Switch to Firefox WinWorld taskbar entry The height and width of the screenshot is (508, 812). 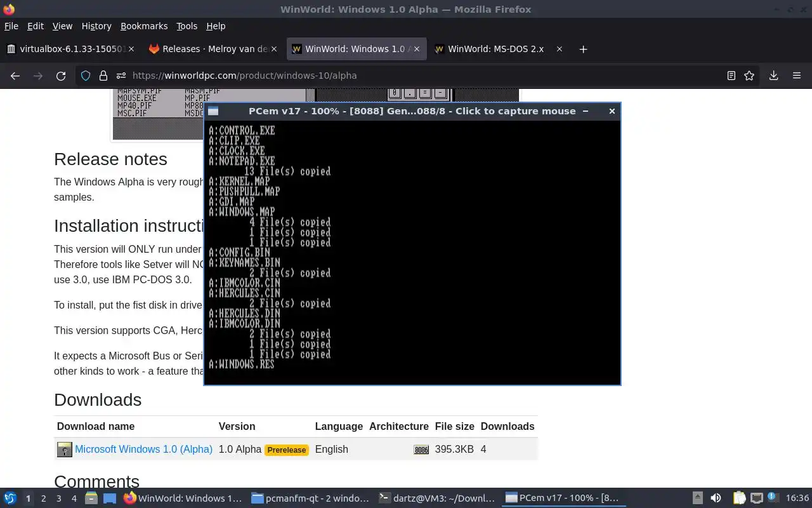tap(183, 498)
